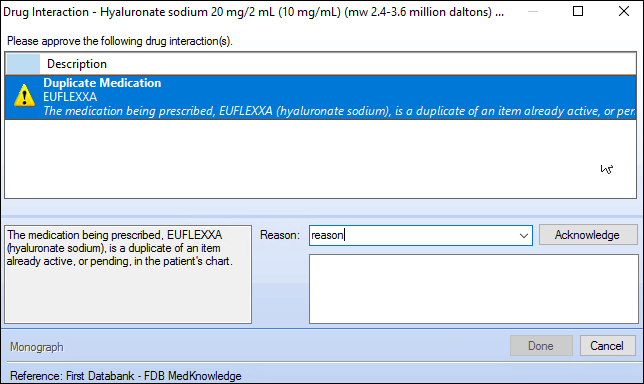Maximize the Drug Interaction window
Screen dimensions: 644x384
tap(578, 11)
